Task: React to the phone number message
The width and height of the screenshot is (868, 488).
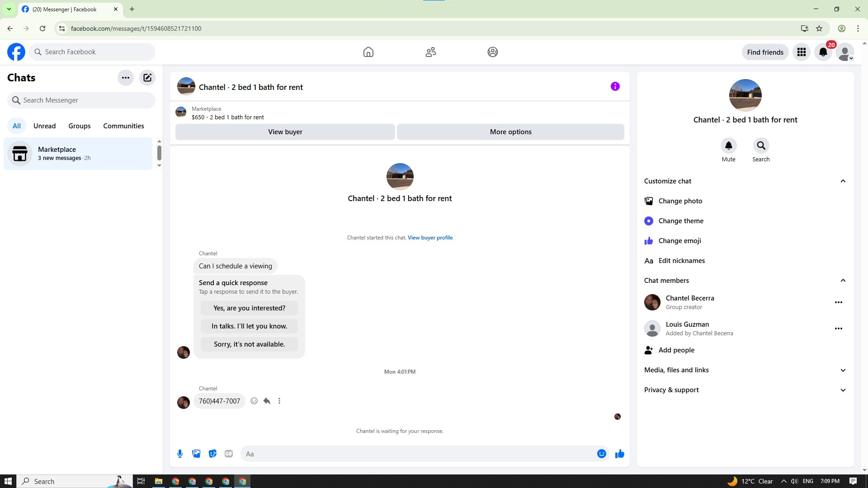Action: [254, 401]
